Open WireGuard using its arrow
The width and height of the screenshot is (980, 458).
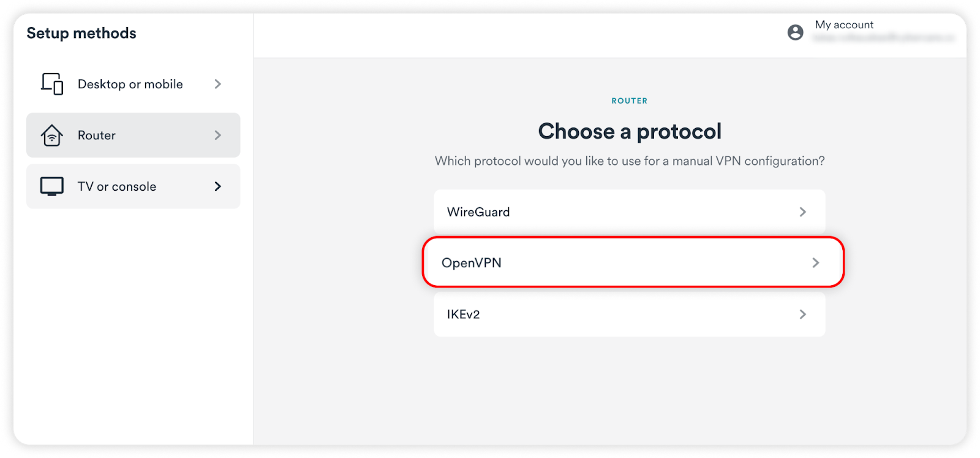point(803,212)
